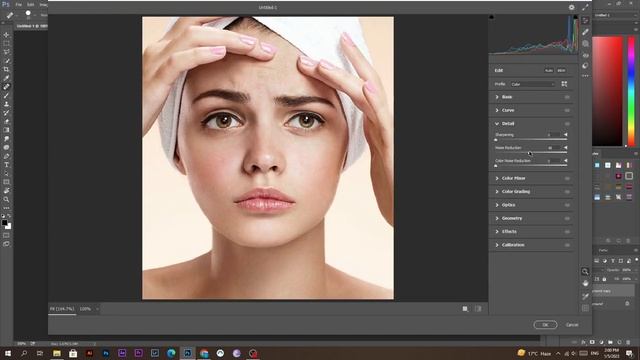
Task: Click the Sharpening slider track
Action: [531, 140]
